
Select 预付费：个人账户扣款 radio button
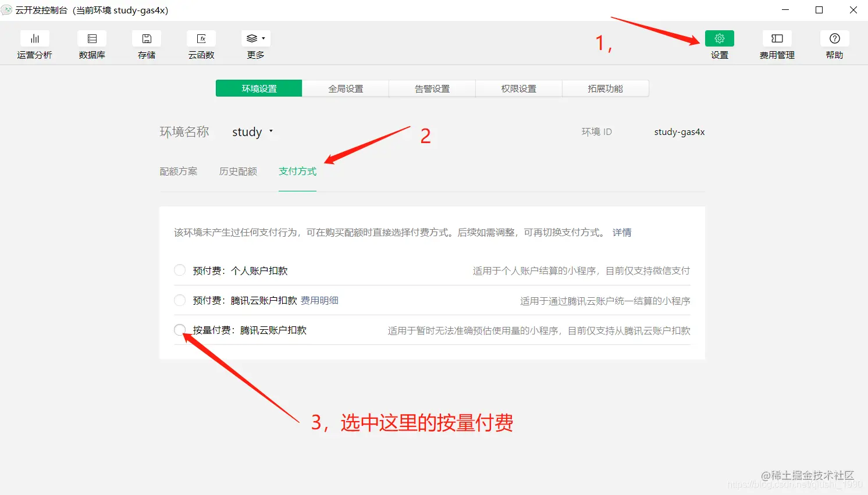tap(180, 270)
